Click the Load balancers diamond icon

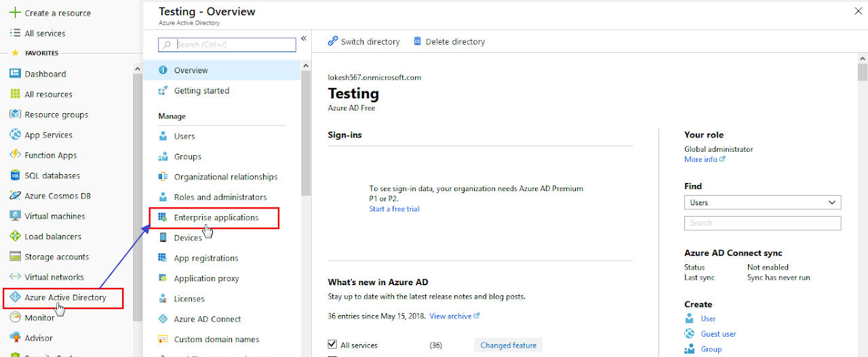[x=15, y=236]
